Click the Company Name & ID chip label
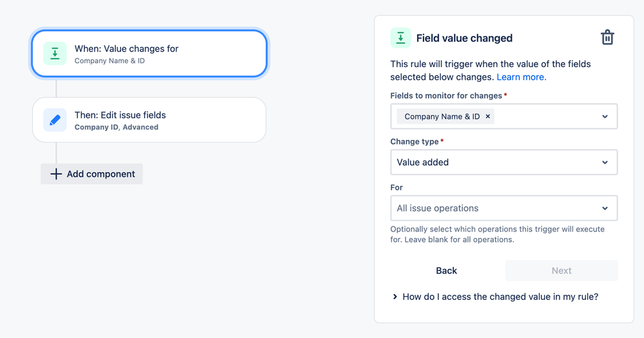Image resolution: width=644 pixels, height=338 pixels. (x=442, y=117)
